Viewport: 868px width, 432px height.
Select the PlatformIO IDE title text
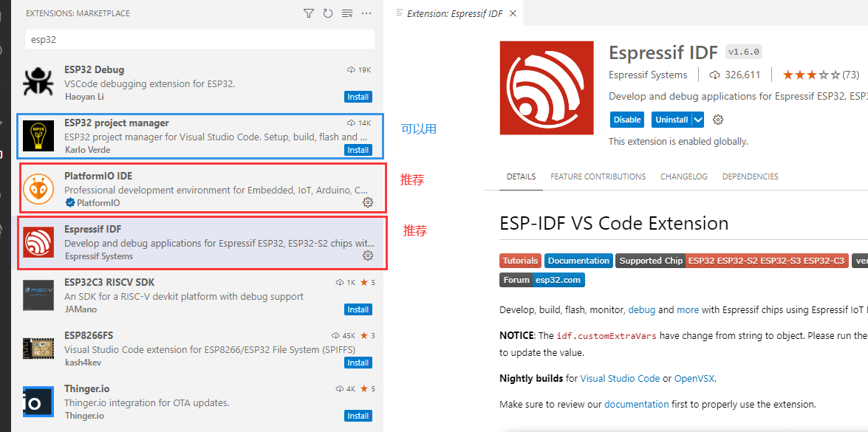(98, 176)
